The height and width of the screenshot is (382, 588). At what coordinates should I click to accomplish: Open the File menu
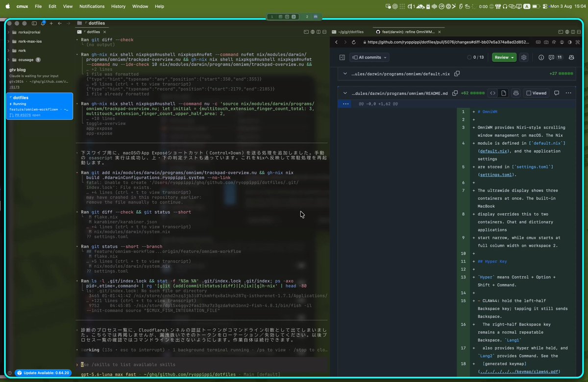pos(38,6)
